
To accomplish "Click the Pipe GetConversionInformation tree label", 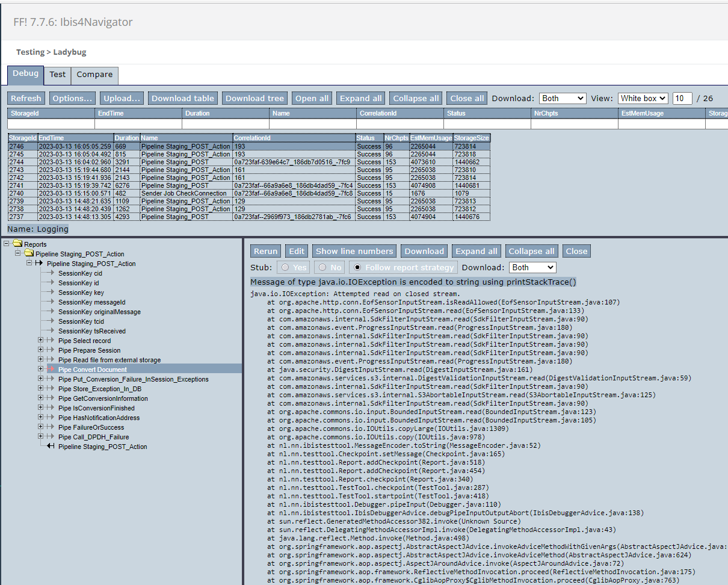I will point(103,398).
